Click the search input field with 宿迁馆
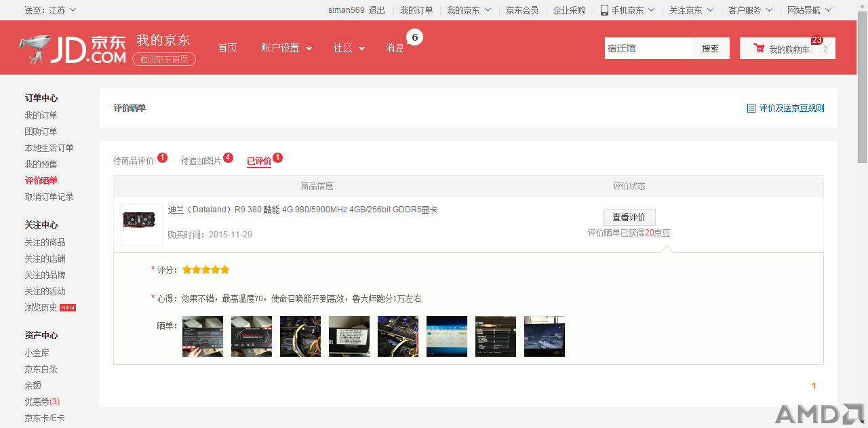 click(648, 48)
